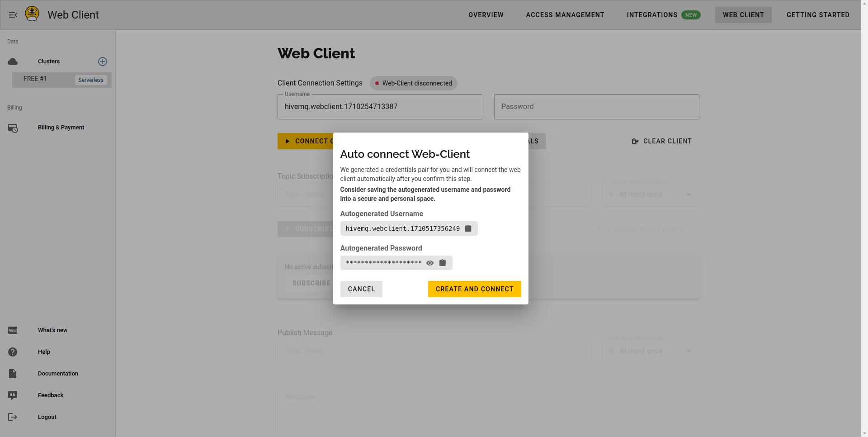Collapse the sidebar menu icon
868x437 pixels.
(x=13, y=15)
